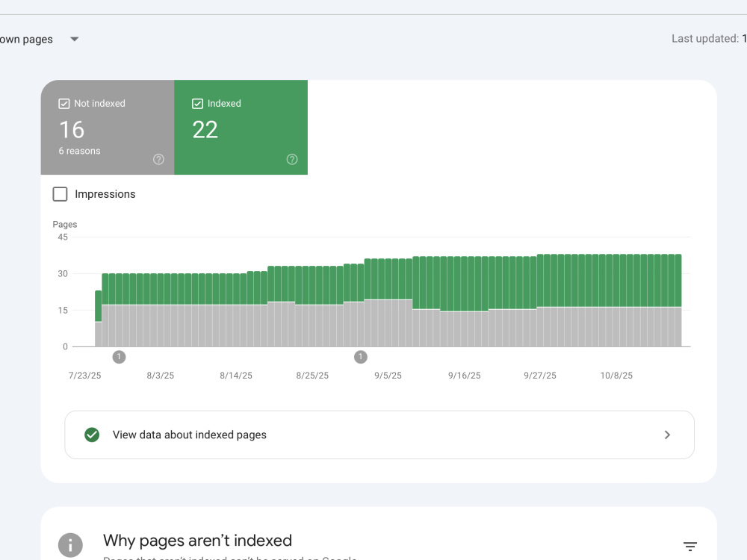This screenshot has width=747, height=560.
Task: Click the known pages label text
Action: click(26, 40)
